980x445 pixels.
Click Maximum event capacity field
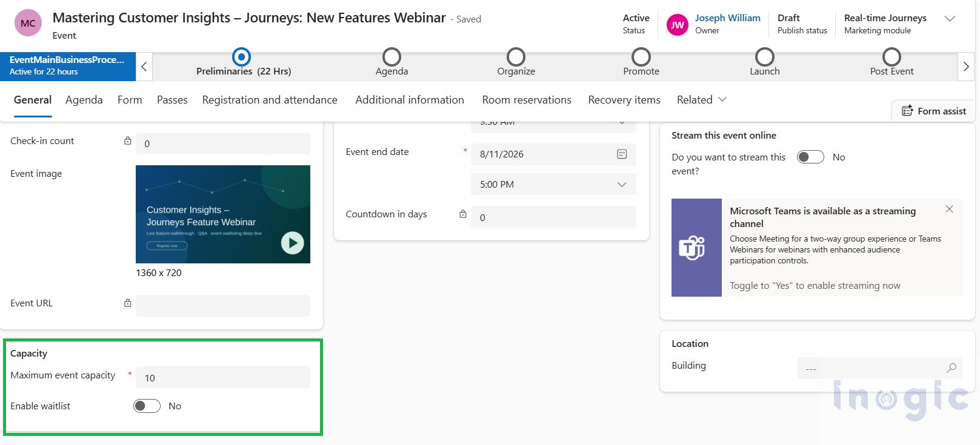click(223, 377)
